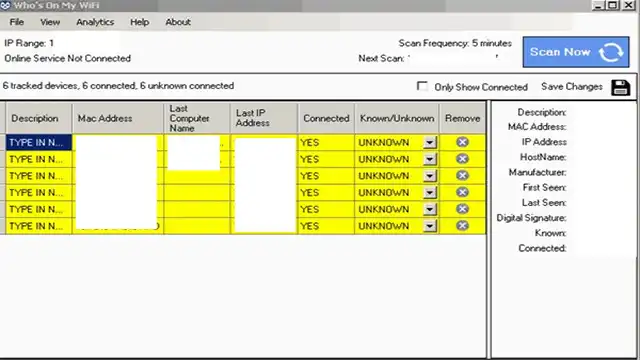Viewport: 640px width, 360px height.
Task: Remove the second device in the list
Action: pyautogui.click(x=462, y=159)
